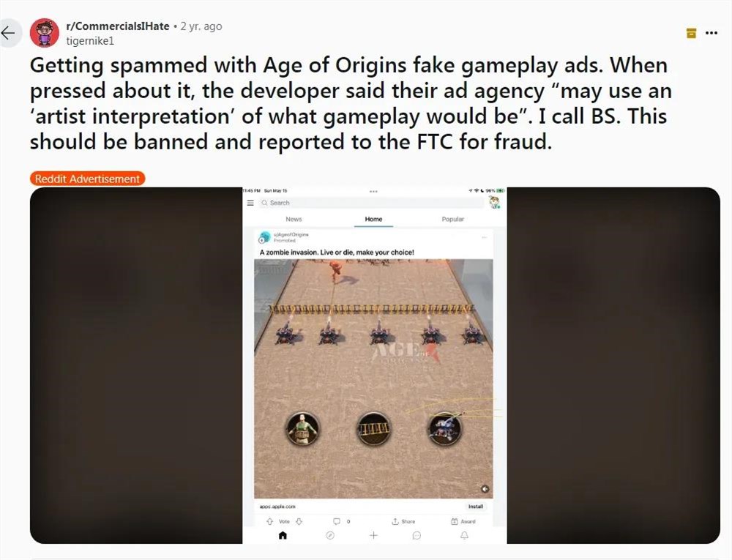Click the yellow archived post icon
The height and width of the screenshot is (560, 732).
[x=692, y=33]
